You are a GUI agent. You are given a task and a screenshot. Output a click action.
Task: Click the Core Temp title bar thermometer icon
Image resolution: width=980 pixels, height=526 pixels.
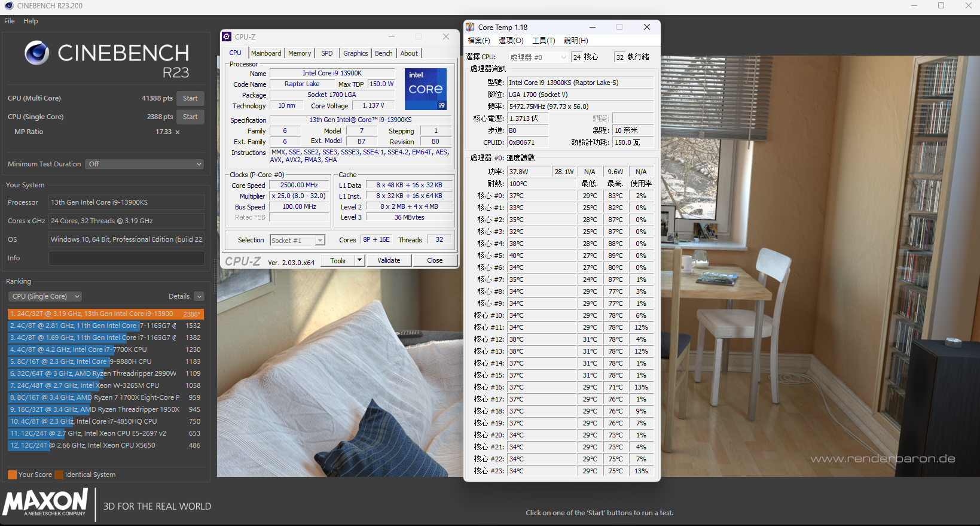coord(470,27)
